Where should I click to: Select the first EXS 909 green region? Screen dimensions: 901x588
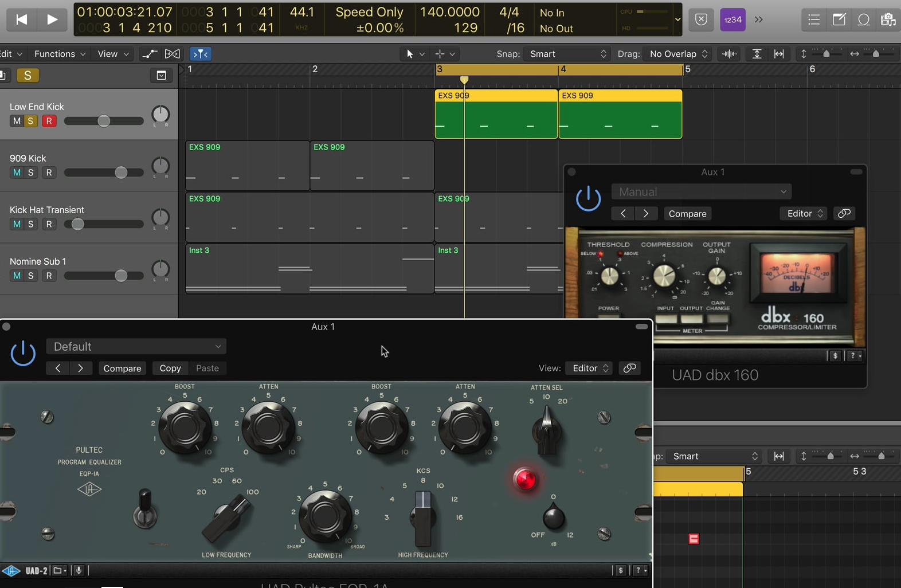pyautogui.click(x=496, y=113)
